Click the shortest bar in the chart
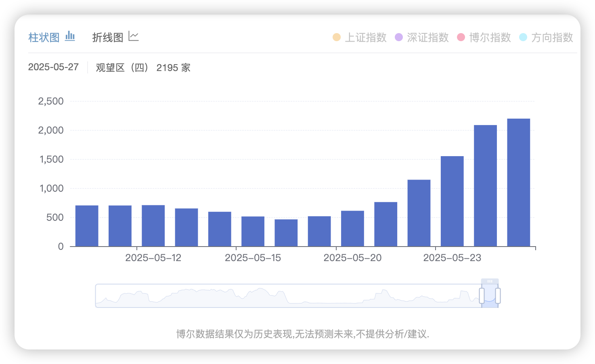The height and width of the screenshot is (364, 595). click(286, 233)
